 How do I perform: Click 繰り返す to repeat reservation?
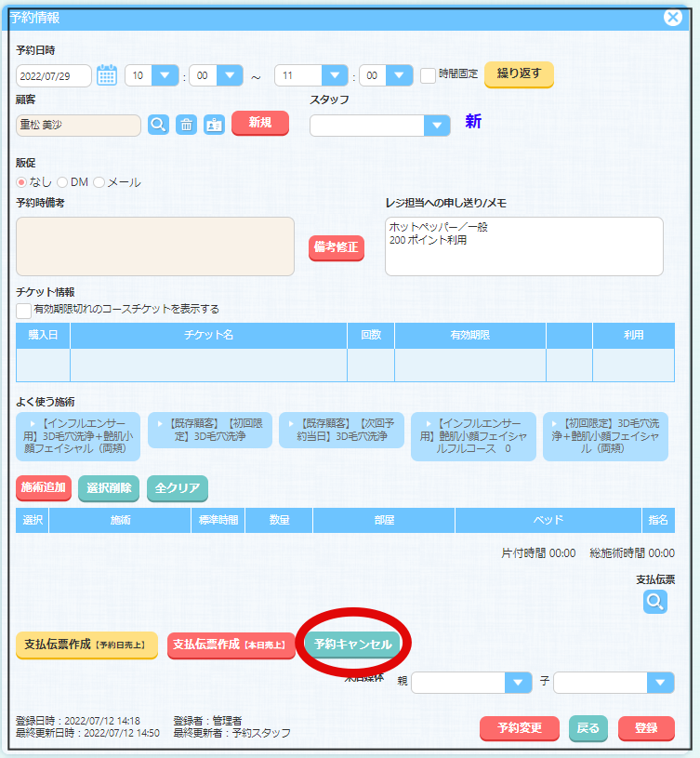click(519, 73)
